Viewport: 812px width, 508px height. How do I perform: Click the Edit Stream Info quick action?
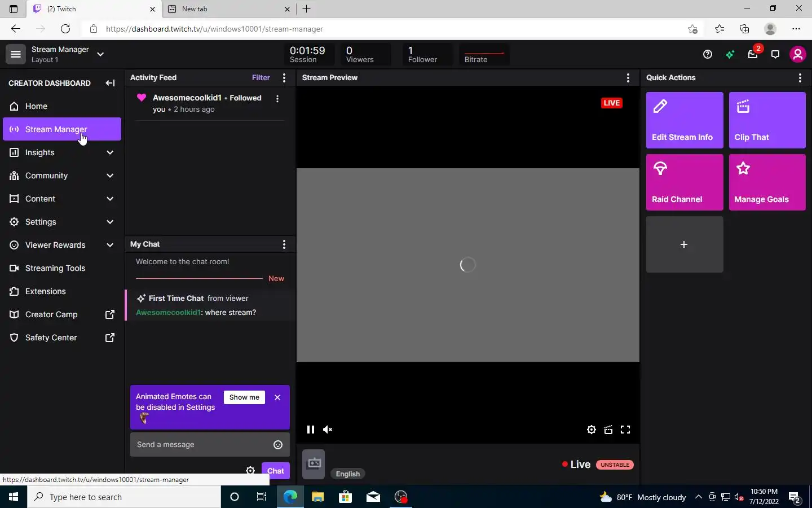(x=685, y=120)
